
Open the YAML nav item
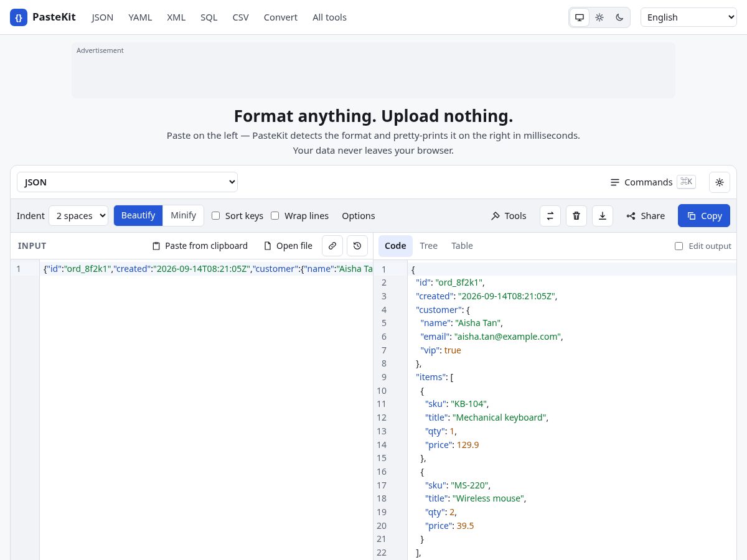point(140,17)
